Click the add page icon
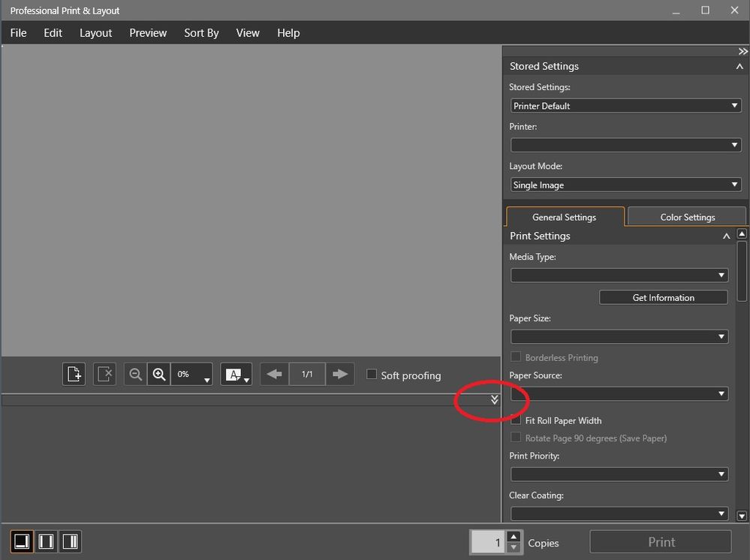This screenshot has width=750, height=560. (x=74, y=374)
